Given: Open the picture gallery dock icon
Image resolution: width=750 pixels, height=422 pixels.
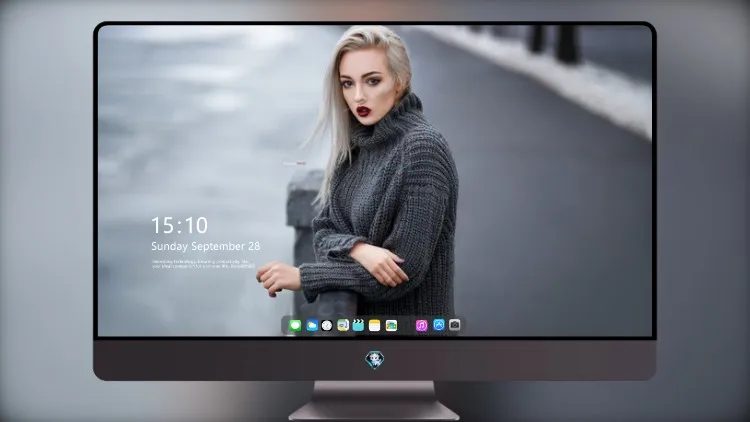Looking at the screenshot, I should [391, 325].
